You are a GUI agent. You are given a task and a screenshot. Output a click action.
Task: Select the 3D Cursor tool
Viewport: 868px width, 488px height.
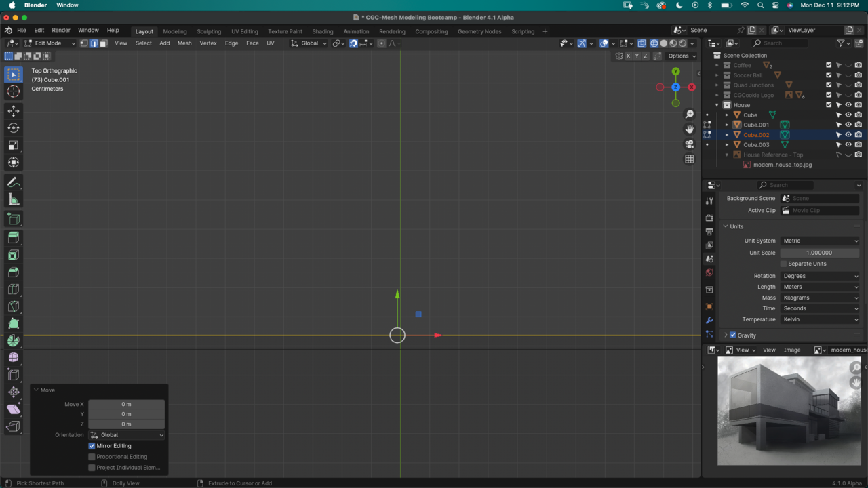point(14,91)
